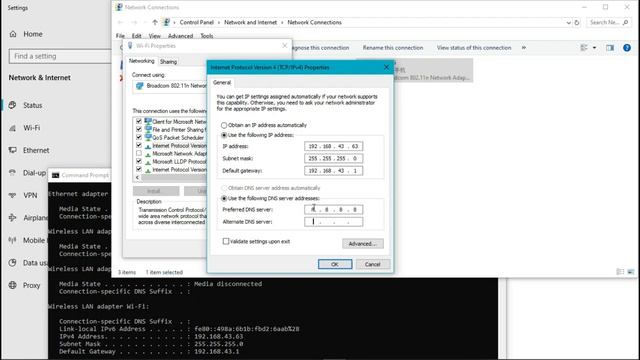Show more toolbar commands chevron
The width and height of the screenshot is (640, 360).
point(524,48)
